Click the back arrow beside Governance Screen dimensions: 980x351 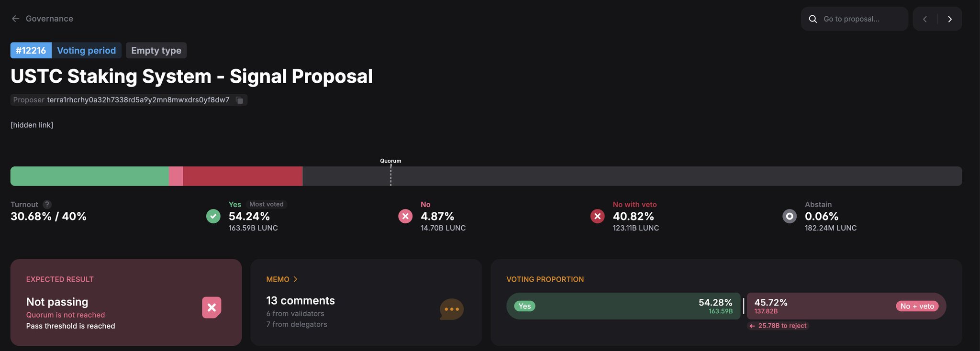point(16,19)
